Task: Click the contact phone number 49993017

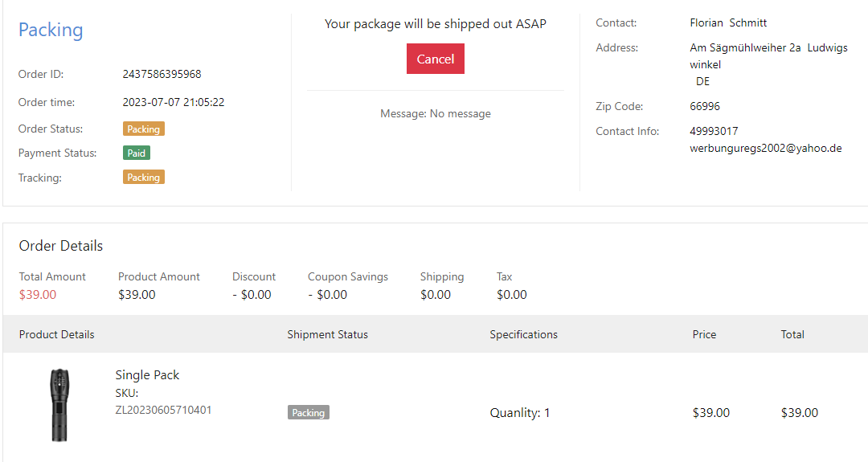Action: tap(714, 131)
